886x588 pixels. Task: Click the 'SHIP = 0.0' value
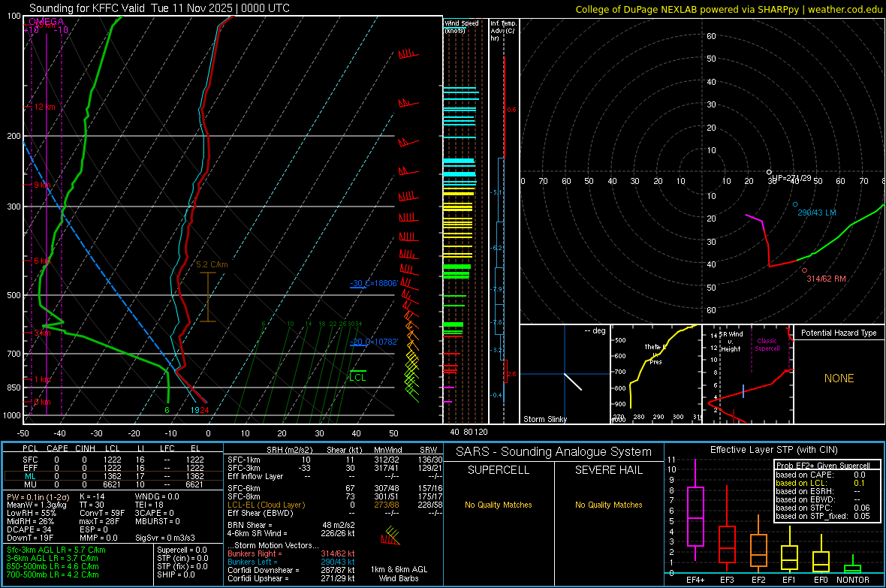coord(176,575)
